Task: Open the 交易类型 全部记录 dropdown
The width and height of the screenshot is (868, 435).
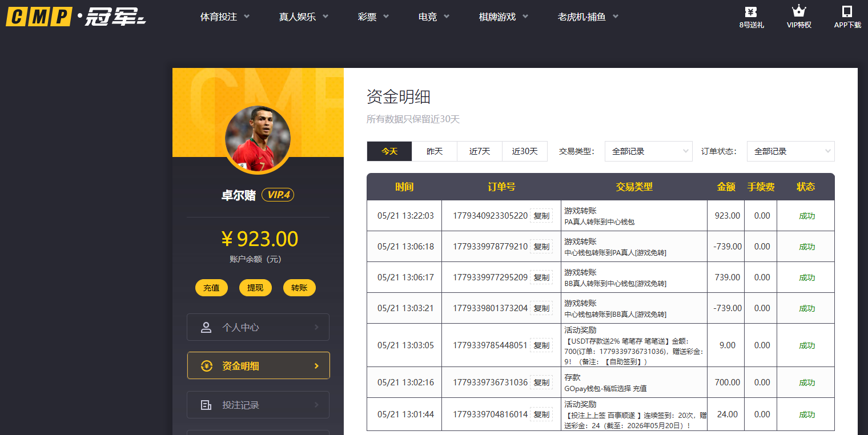Action: click(649, 151)
